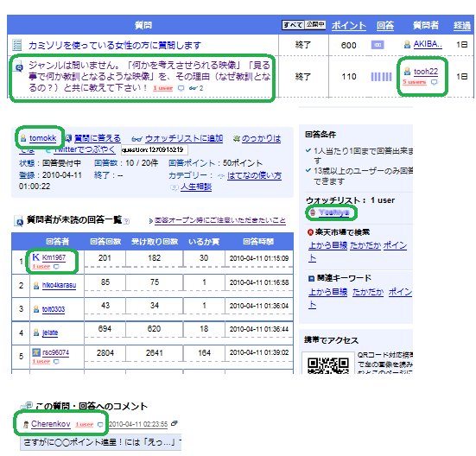Viewport: 476px width, 456px height.
Task: Click avatar icon beside Yoshiya in watchlist
Action: point(313,212)
